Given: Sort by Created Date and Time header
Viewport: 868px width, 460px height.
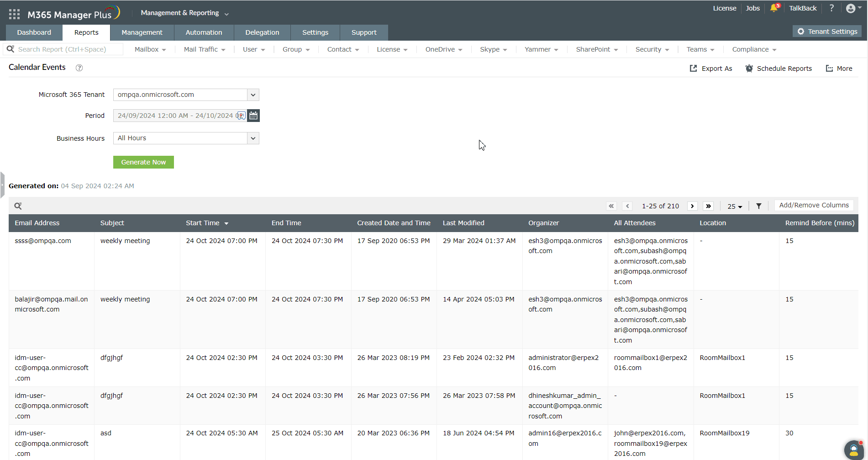Looking at the screenshot, I should coord(394,223).
